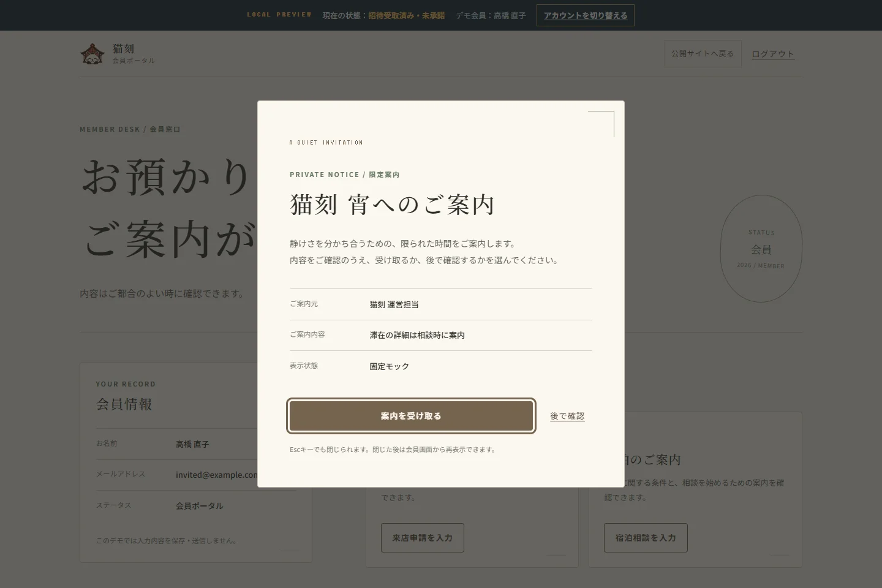Click ご案内元 row label

point(304,304)
